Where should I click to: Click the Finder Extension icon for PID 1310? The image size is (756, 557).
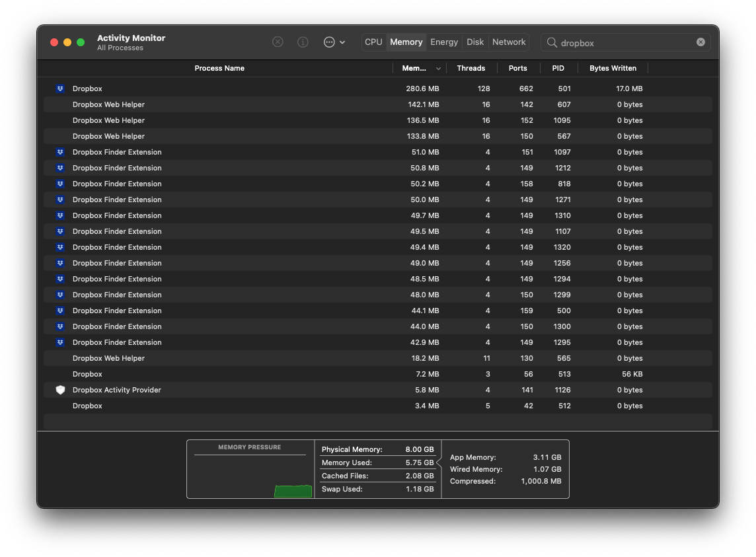point(60,215)
